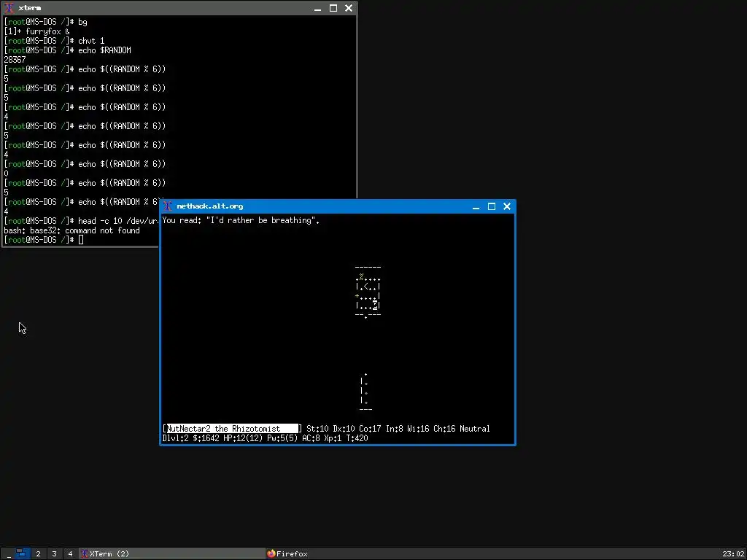Click the nethack.alt.org window's X logo icon
Viewport: 747px width, 560px height.
pyautogui.click(x=167, y=206)
